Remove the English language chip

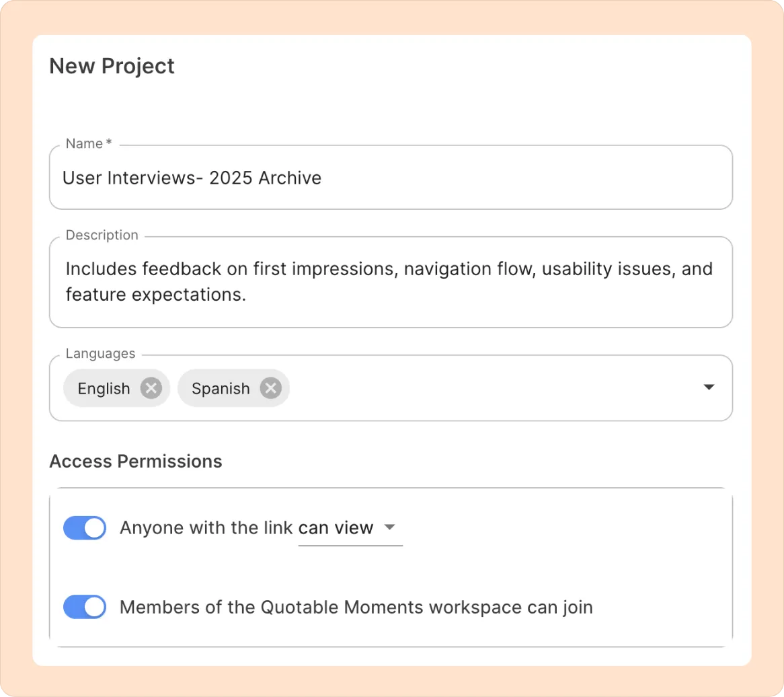click(x=151, y=388)
